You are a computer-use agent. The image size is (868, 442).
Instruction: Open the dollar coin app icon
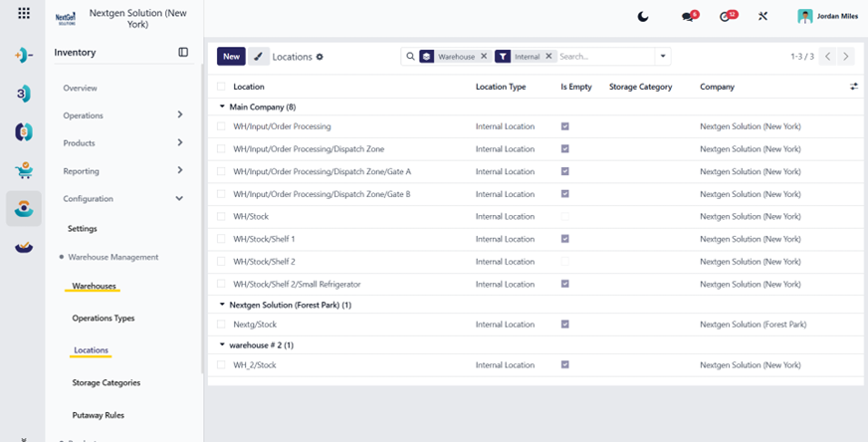[24, 131]
